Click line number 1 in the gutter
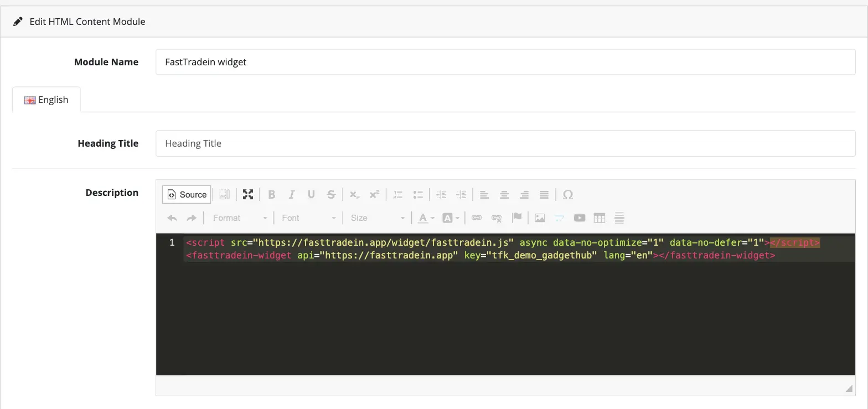Image resolution: width=868 pixels, height=409 pixels. (x=172, y=242)
